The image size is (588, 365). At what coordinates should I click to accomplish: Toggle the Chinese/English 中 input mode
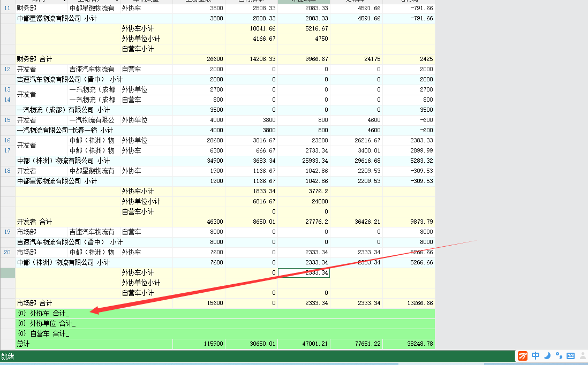click(536, 355)
